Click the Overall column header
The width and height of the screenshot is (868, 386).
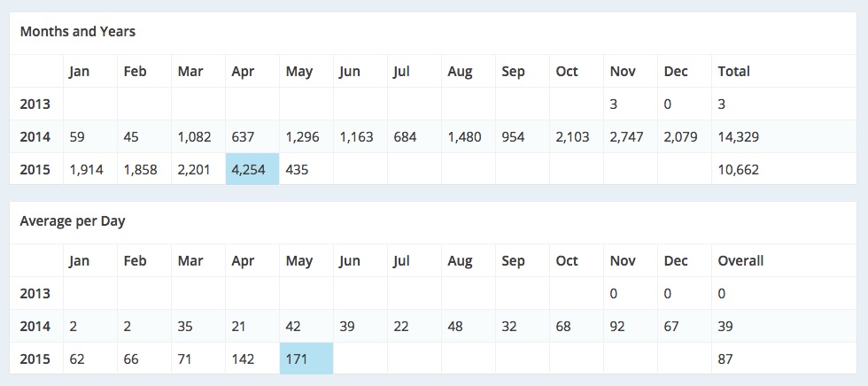coord(740,261)
